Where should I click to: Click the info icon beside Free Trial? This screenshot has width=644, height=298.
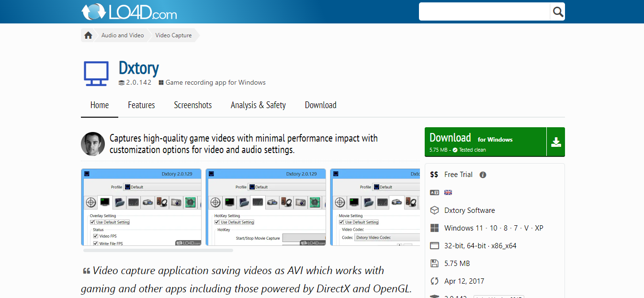pyautogui.click(x=483, y=175)
